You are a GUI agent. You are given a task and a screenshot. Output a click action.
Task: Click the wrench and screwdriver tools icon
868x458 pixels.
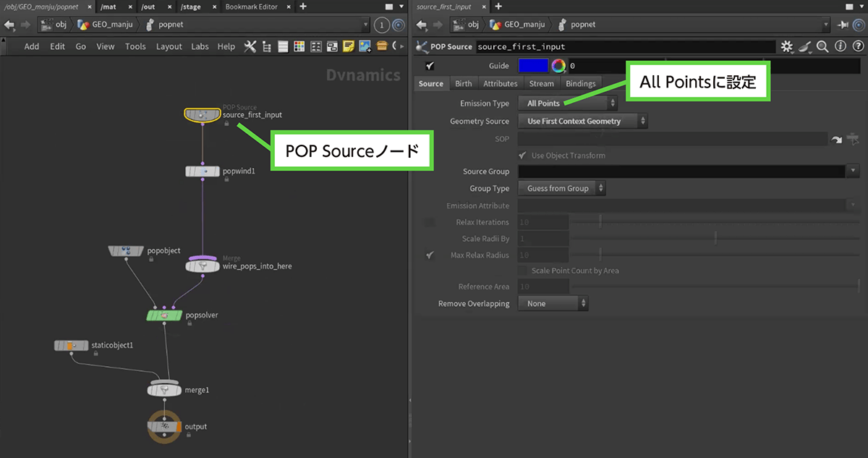tap(250, 46)
